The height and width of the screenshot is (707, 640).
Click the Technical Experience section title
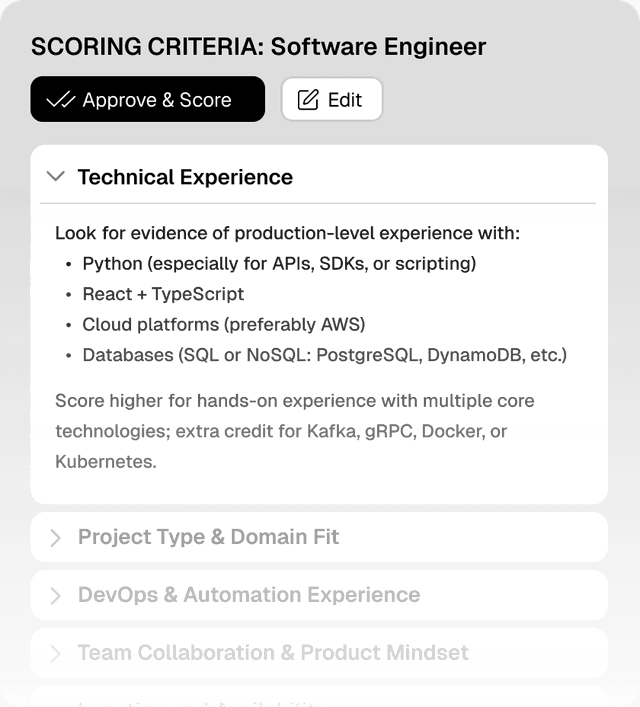pos(185,177)
